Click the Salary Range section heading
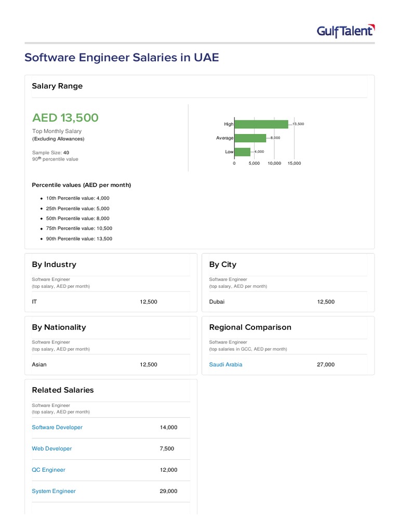 pos(57,86)
